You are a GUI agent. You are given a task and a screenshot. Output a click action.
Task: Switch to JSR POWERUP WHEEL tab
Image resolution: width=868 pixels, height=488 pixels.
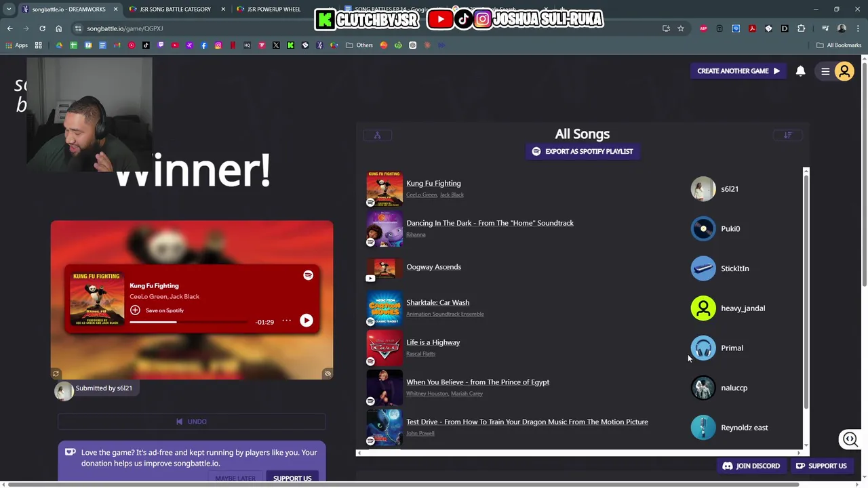click(273, 9)
